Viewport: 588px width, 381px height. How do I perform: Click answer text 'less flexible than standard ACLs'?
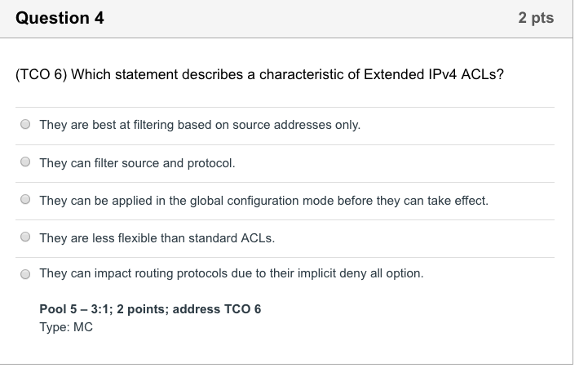[157, 238]
